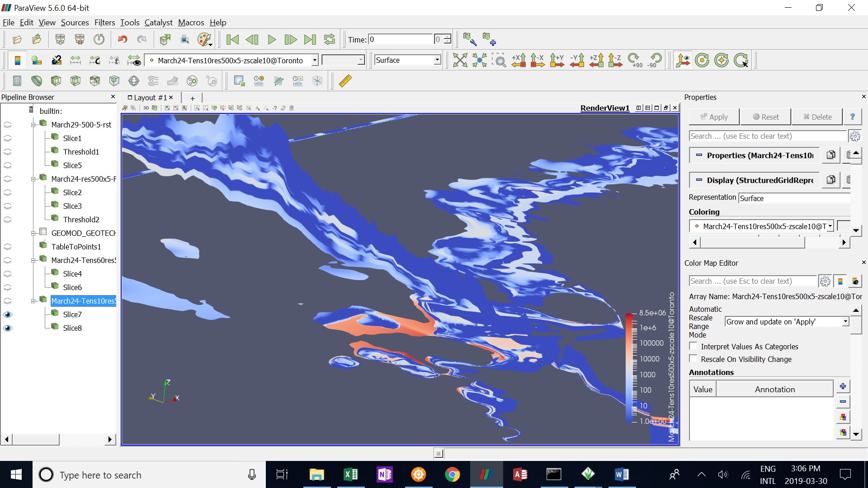Click the Reset Camera icon

pos(460,60)
